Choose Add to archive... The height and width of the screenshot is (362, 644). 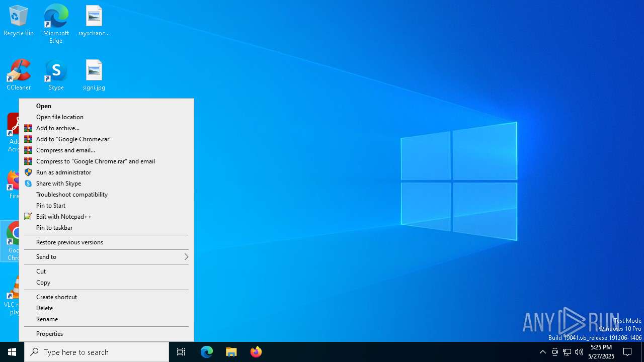106,128
